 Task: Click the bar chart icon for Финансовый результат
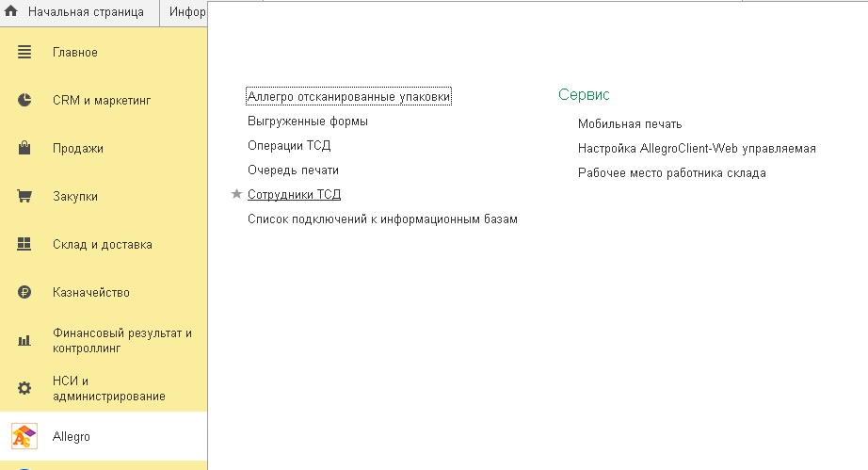(x=24, y=340)
